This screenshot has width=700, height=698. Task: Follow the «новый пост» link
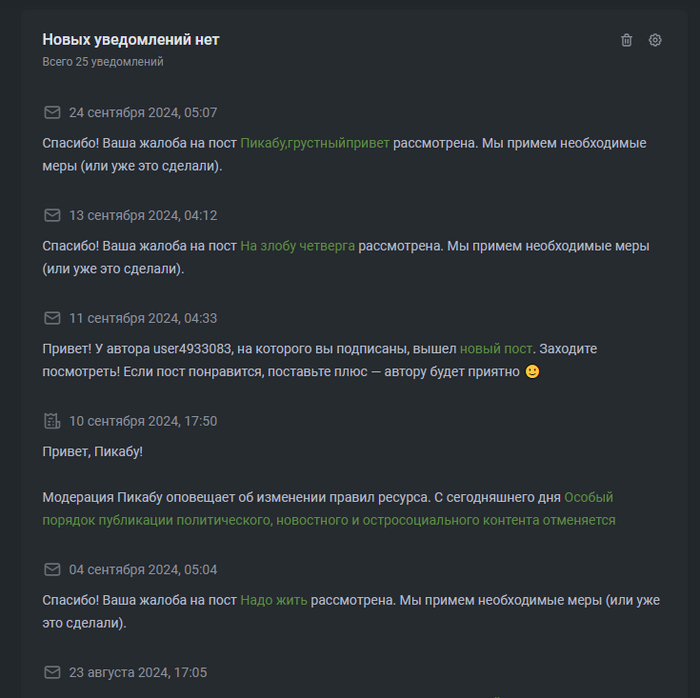496,349
